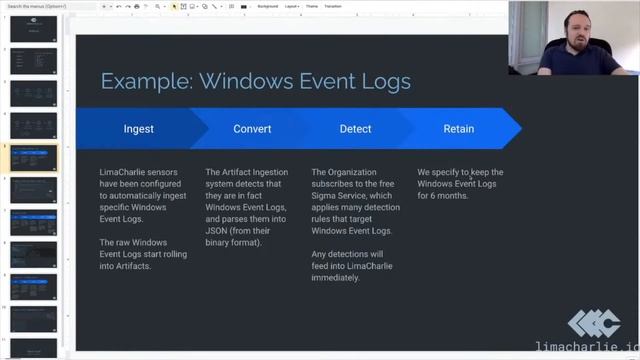The width and height of the screenshot is (640, 360).
Task: Open slide 3 thumbnail in the filmstrip
Action: (x=33, y=93)
